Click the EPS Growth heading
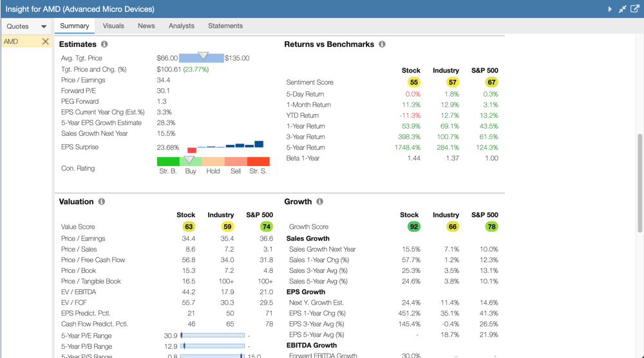Screen dimensions: 644x358 [306, 292]
